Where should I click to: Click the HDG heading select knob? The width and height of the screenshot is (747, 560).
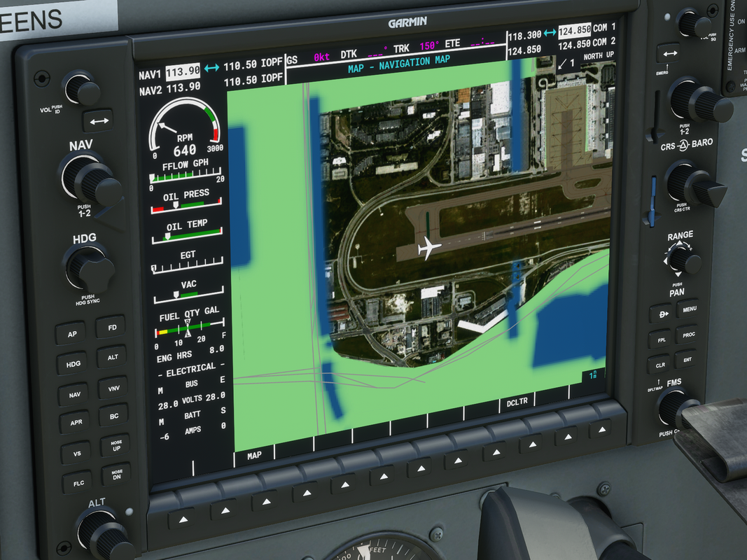point(89,267)
